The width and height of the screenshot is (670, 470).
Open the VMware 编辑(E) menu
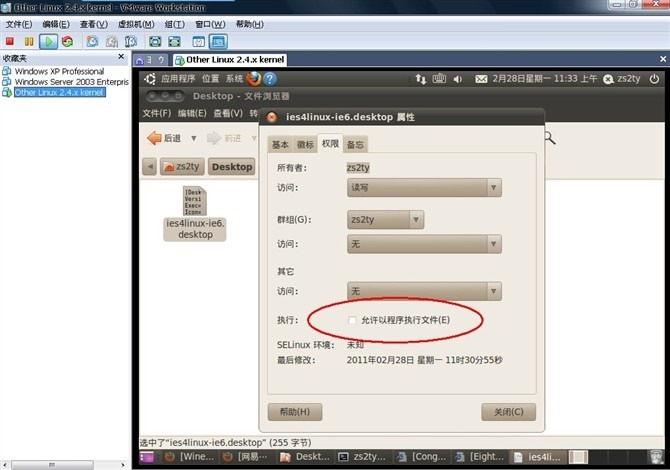pos(56,24)
